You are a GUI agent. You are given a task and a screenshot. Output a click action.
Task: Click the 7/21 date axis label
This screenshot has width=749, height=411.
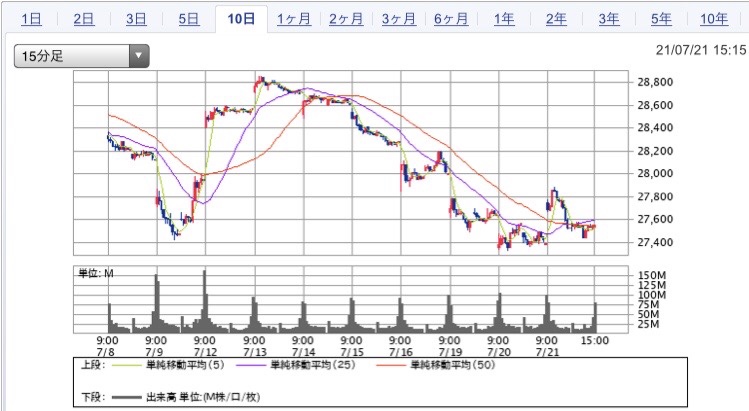point(547,353)
